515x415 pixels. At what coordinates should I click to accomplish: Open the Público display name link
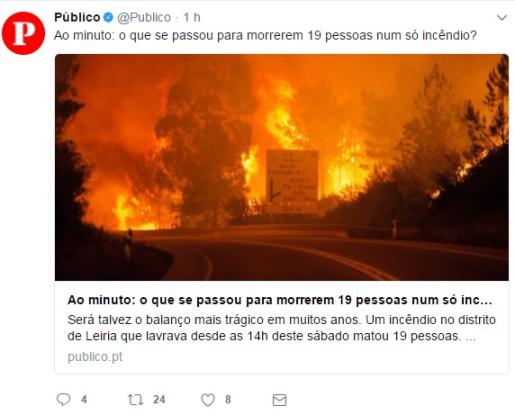point(77,17)
